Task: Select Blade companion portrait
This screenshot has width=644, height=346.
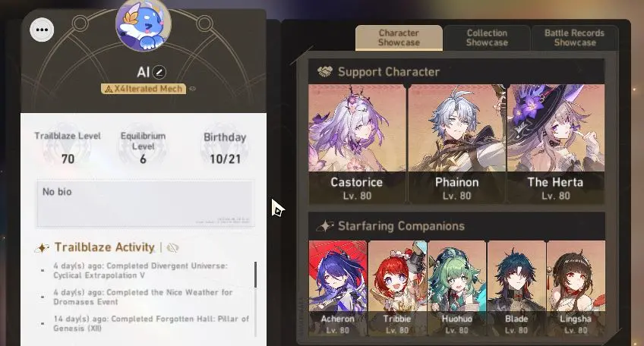Action: [516, 288]
